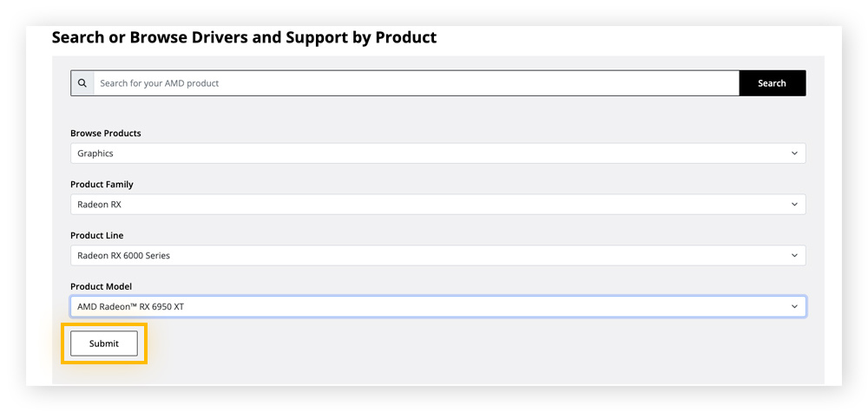This screenshot has width=868, height=412.
Task: Open the Radeon RX 6000 Series dropdown
Action: (x=437, y=256)
